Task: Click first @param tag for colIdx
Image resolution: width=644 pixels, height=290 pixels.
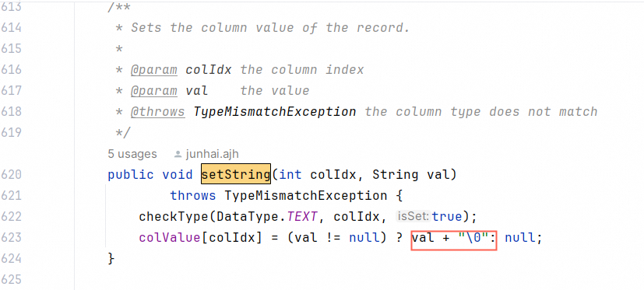Action: (x=154, y=70)
